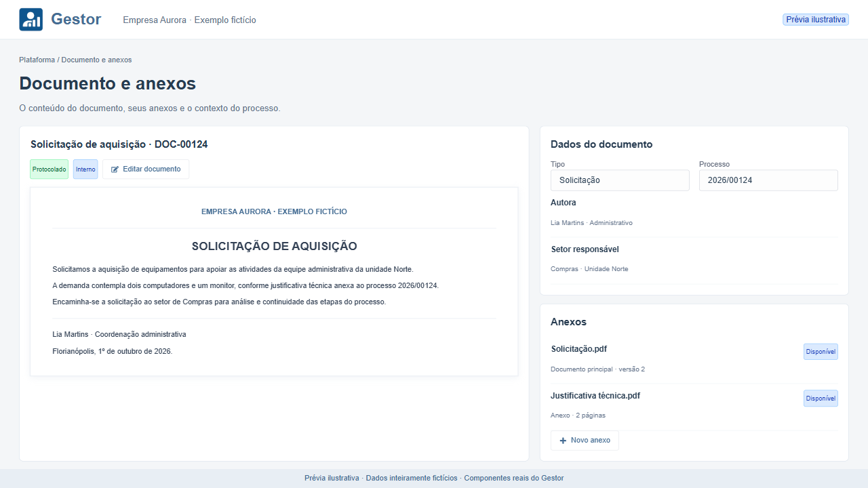Focus the Processo field showing 2026/00124
The width and height of the screenshot is (868, 488).
768,180
